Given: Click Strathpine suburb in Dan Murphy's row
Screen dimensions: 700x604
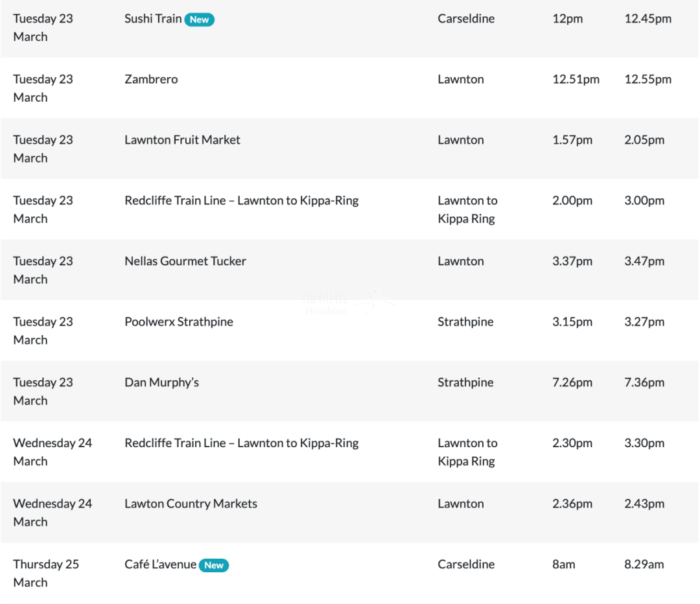Looking at the screenshot, I should pyautogui.click(x=465, y=382).
